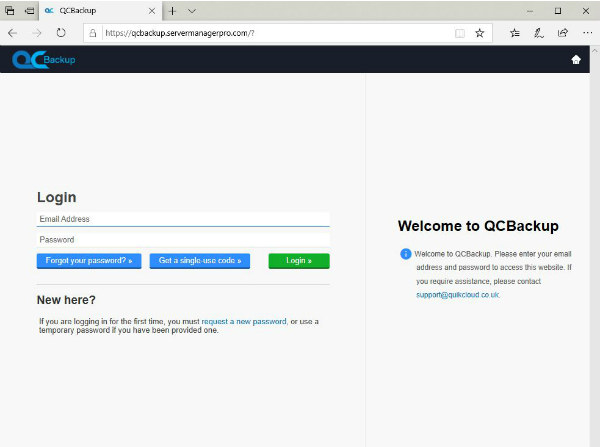600x447 pixels.
Task: Close the QCBackup tab
Action: tap(152, 11)
